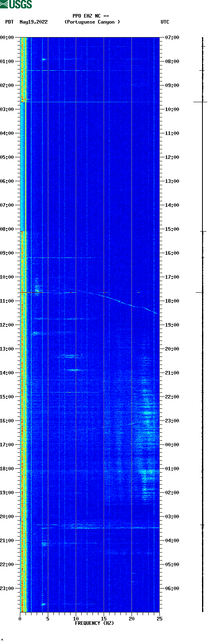Click the PDT timezone label
The height and width of the screenshot is (644, 220).
[x=9, y=22]
